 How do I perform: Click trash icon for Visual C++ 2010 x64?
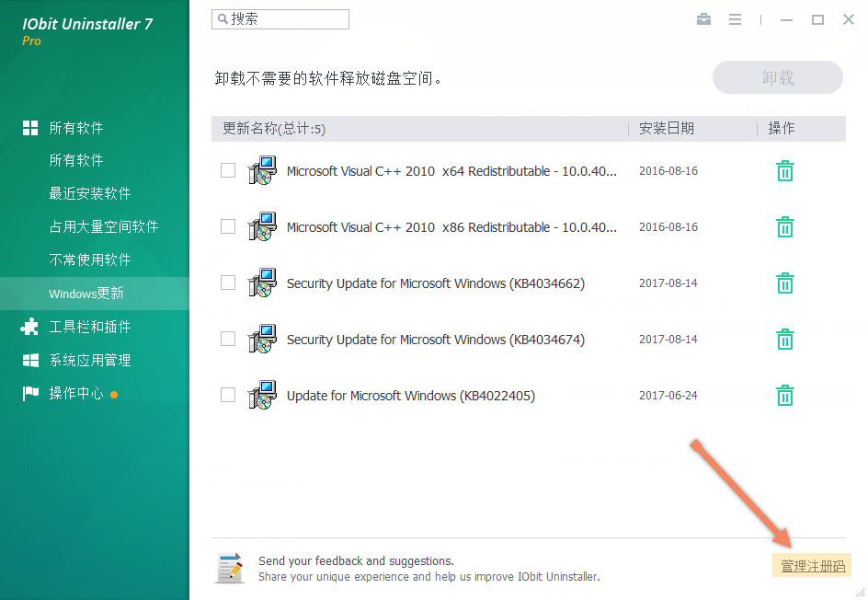click(785, 171)
